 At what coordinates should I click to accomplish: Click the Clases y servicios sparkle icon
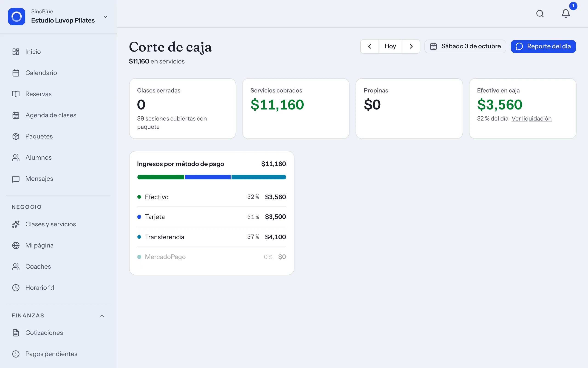[16, 224]
